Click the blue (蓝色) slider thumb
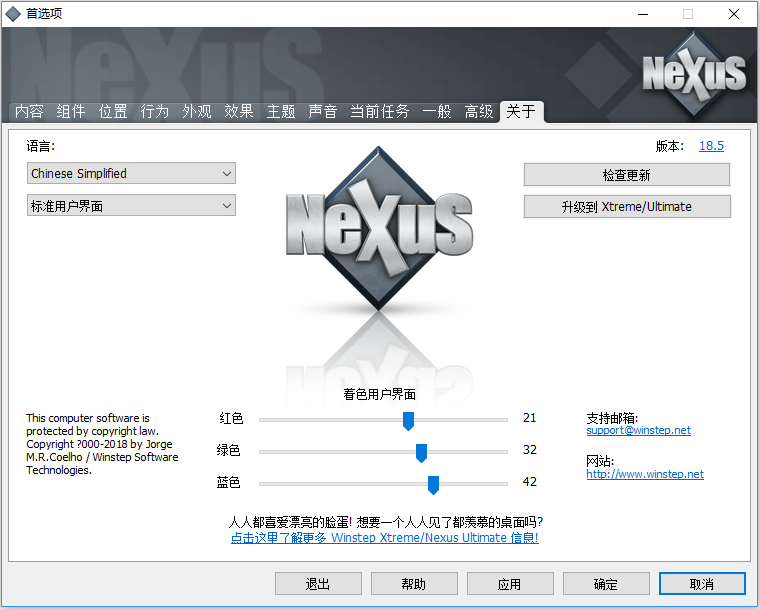 [433, 485]
